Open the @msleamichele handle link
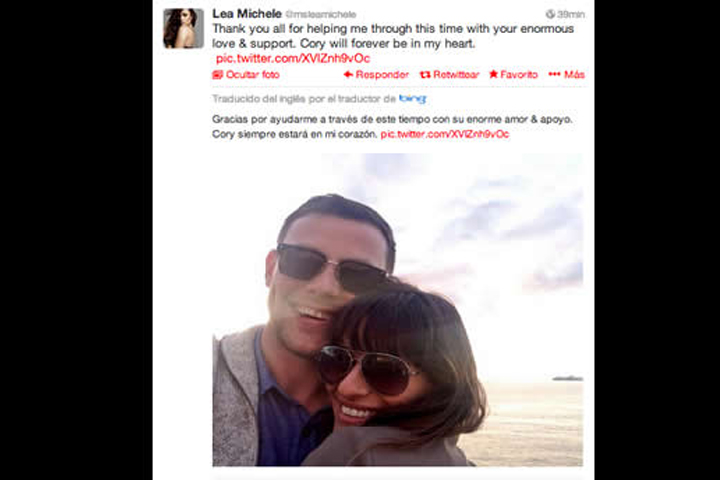720x480 pixels. point(321,15)
